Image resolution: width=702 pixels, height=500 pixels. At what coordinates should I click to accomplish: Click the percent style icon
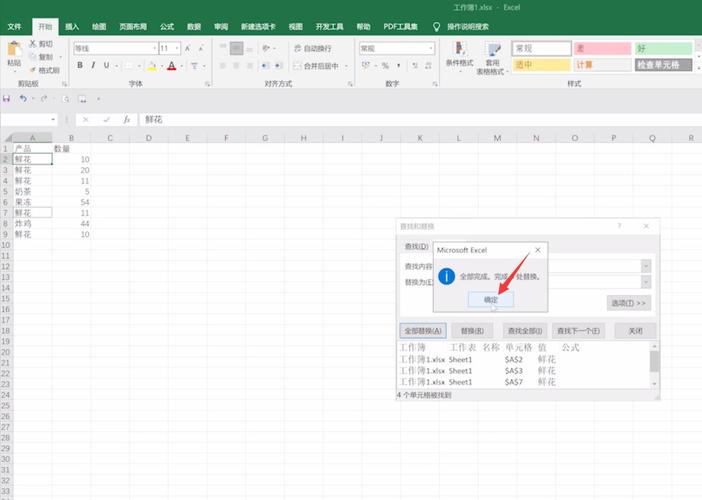(x=385, y=66)
